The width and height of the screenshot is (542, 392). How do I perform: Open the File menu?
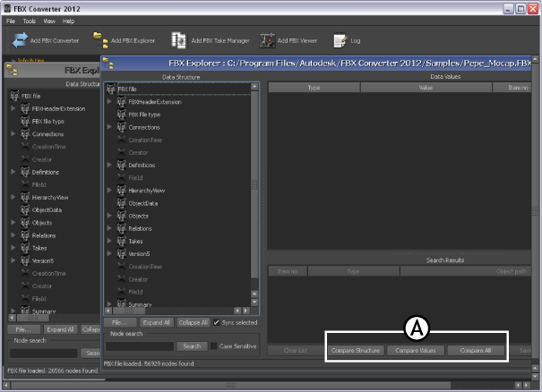pyautogui.click(x=11, y=21)
